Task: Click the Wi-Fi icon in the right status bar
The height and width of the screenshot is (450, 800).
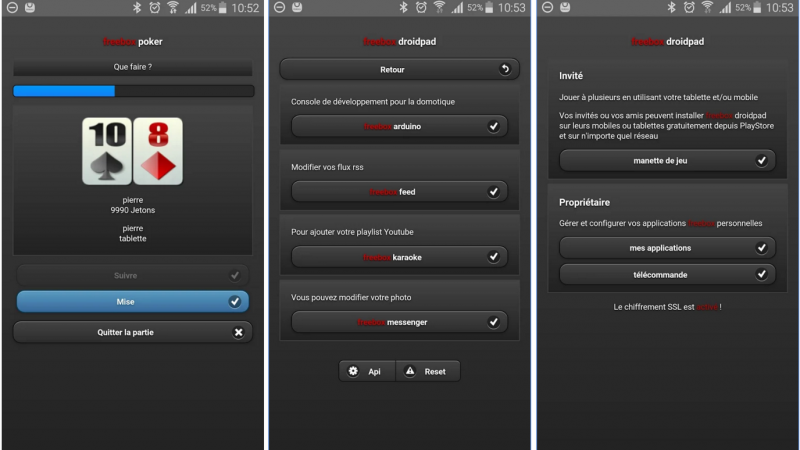Action: [x=707, y=7]
